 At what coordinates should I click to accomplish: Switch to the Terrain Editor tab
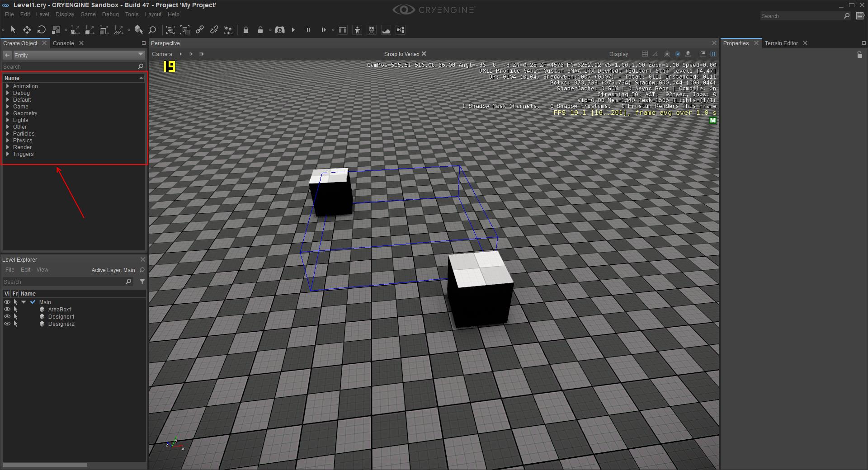[x=781, y=43]
